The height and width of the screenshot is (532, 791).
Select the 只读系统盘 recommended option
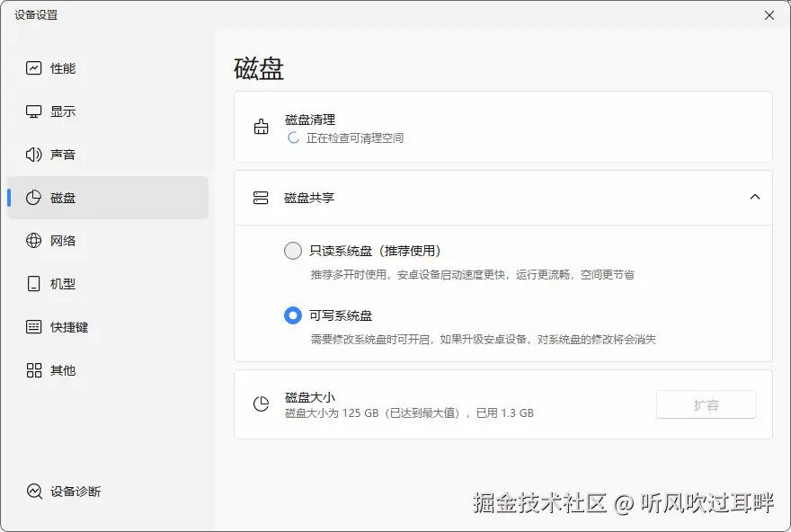[x=293, y=251]
